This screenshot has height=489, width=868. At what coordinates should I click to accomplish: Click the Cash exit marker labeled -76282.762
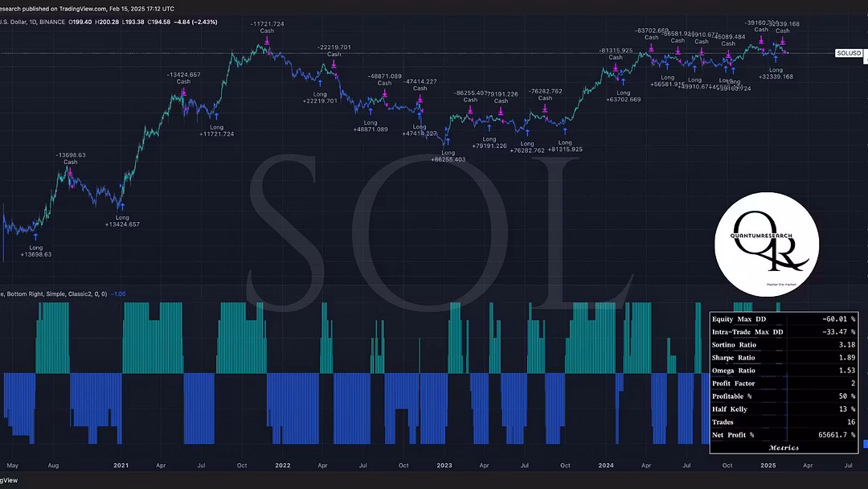[546, 108]
